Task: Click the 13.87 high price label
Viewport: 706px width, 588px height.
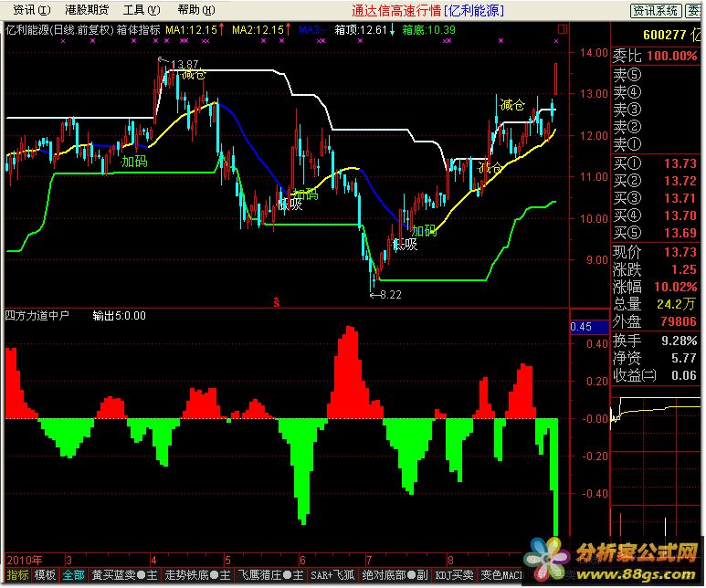Action: coord(185,65)
